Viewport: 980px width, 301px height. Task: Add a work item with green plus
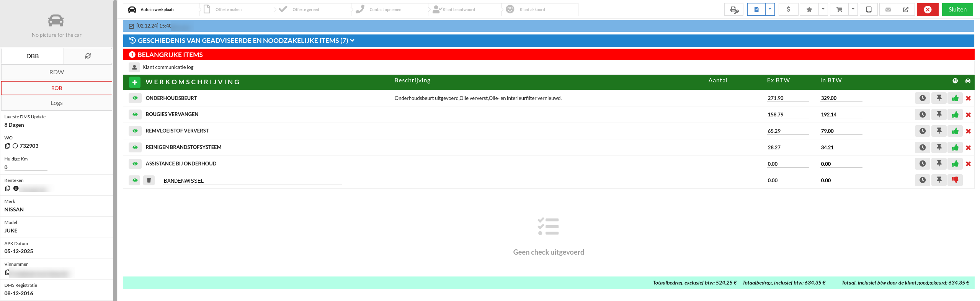[135, 82]
